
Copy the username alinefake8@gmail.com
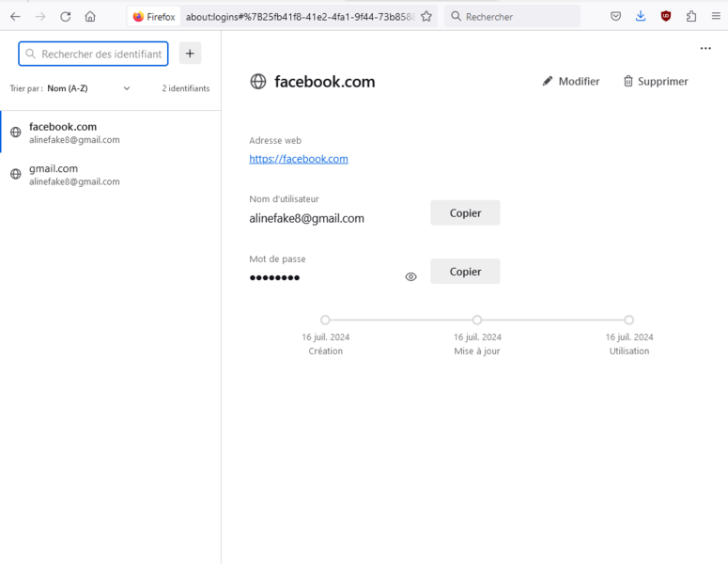point(465,212)
